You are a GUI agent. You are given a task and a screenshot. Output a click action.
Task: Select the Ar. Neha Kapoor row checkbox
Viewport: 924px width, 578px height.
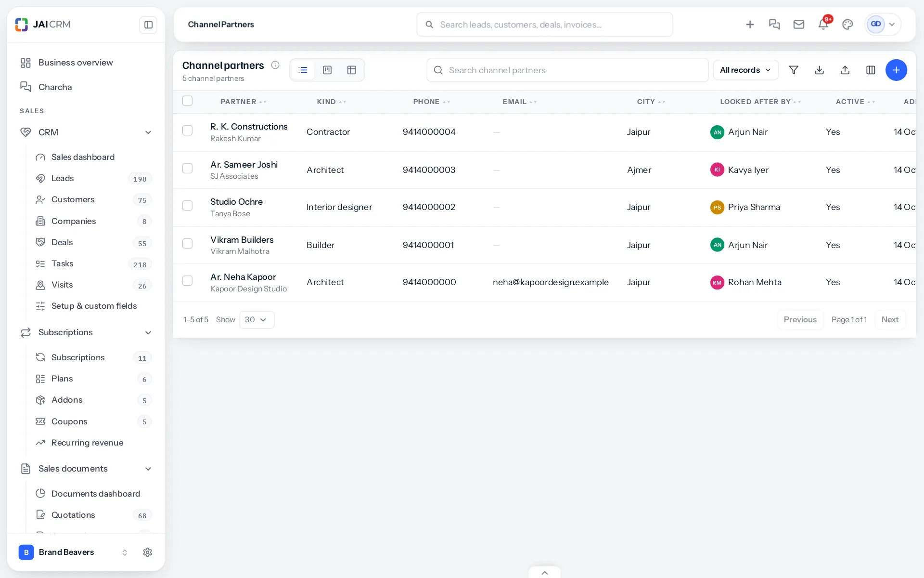click(188, 281)
